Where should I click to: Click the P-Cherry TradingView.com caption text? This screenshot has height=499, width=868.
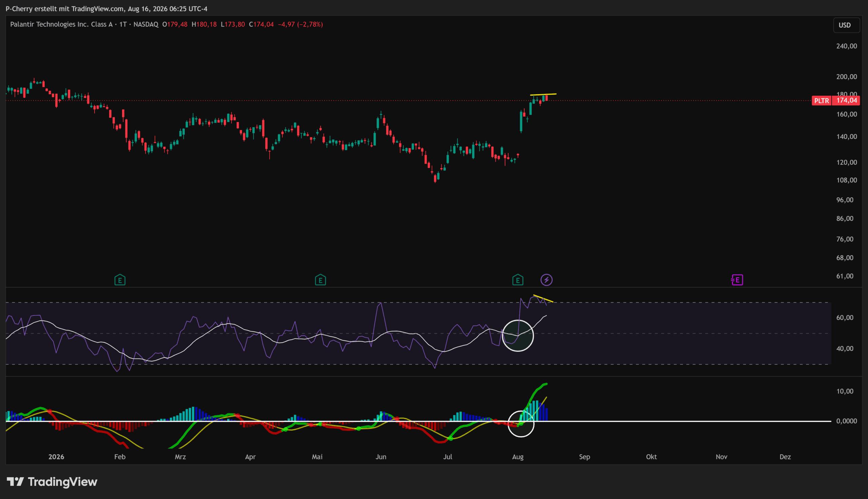106,8
